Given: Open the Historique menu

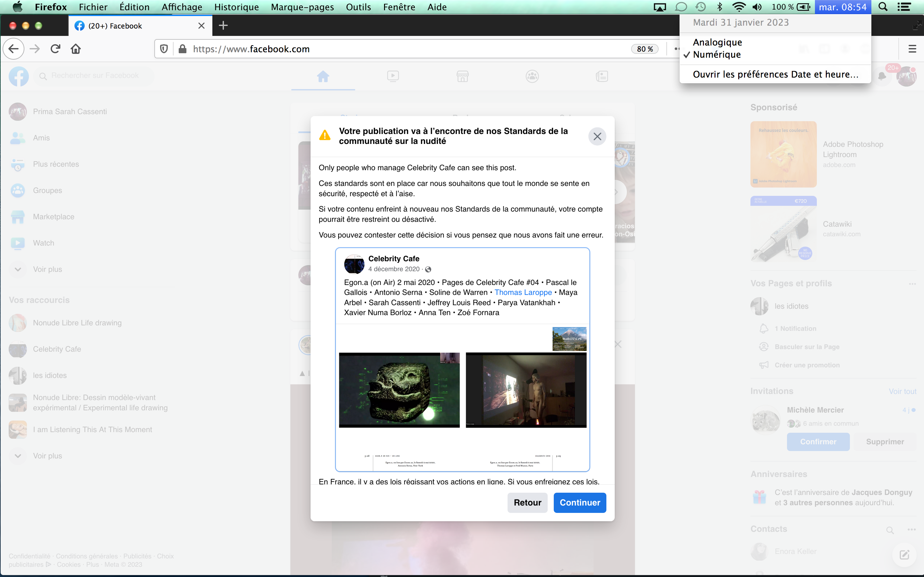Looking at the screenshot, I should (x=236, y=7).
